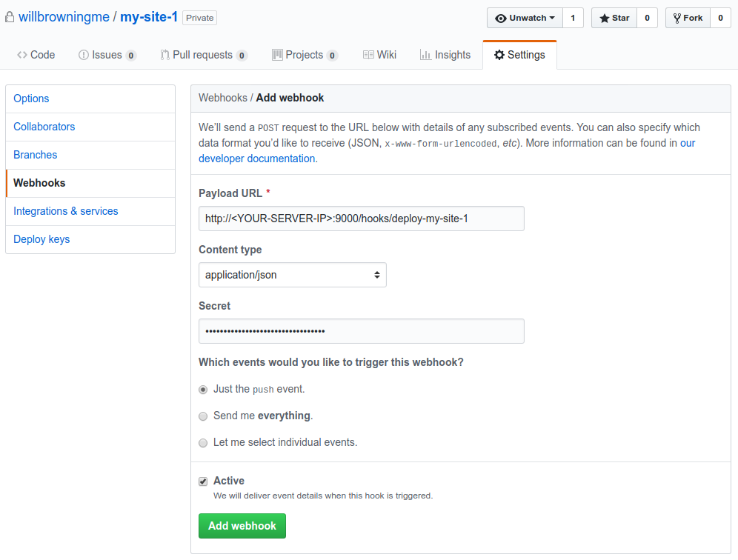
Task: Click the forks count next to Fork
Action: [720, 18]
